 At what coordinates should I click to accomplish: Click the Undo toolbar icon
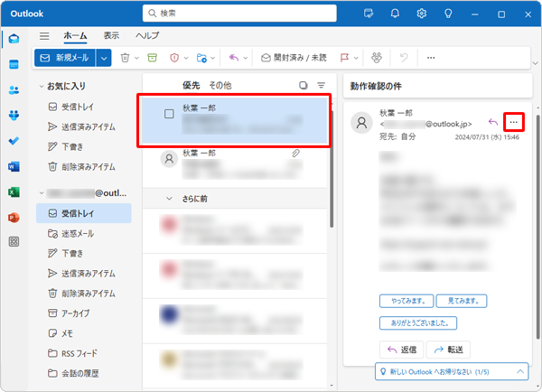404,58
